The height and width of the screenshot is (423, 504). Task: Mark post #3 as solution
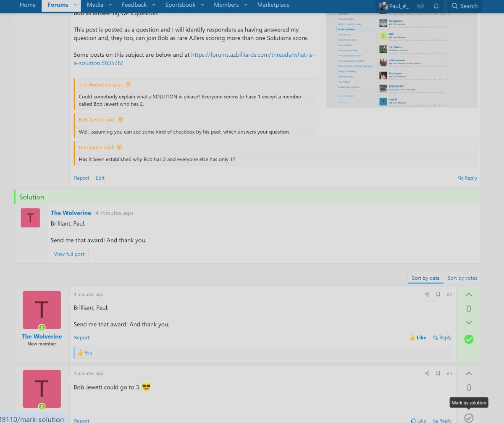[469, 418]
